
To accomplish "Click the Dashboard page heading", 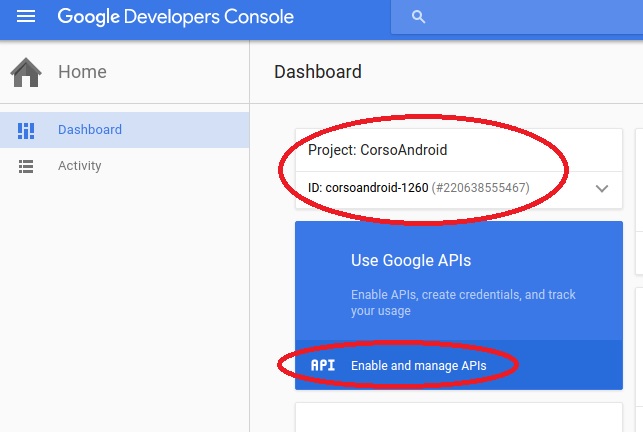I will (318, 72).
